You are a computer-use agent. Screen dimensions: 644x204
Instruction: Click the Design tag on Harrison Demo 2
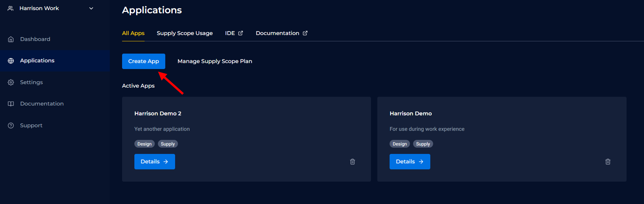[x=144, y=144]
